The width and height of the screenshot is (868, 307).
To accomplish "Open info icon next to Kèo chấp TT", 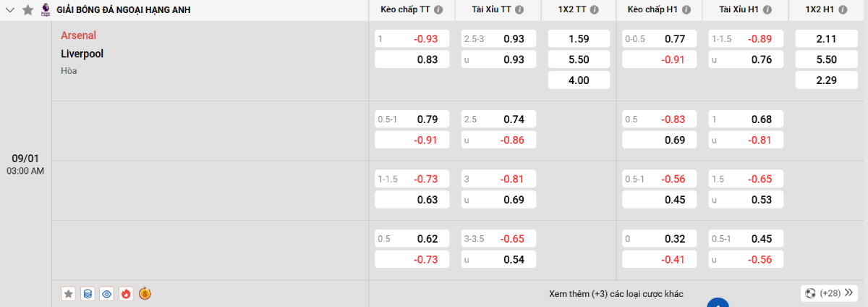I will click(438, 10).
